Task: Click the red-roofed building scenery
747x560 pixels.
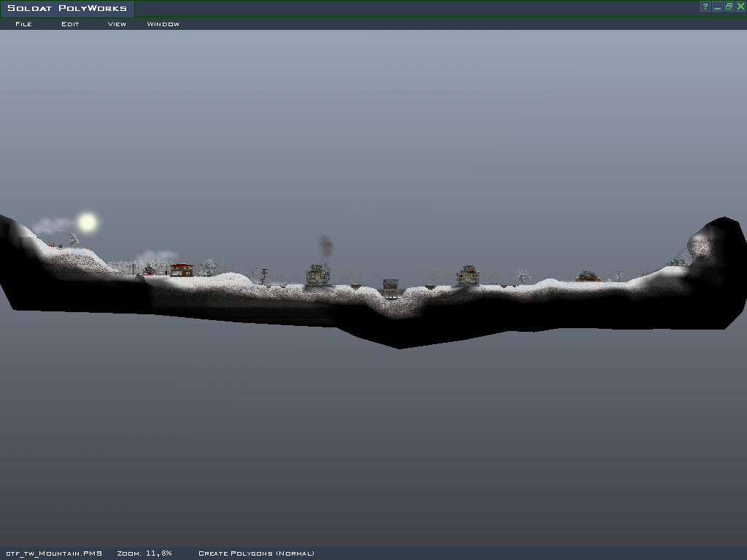Action: 182,270
